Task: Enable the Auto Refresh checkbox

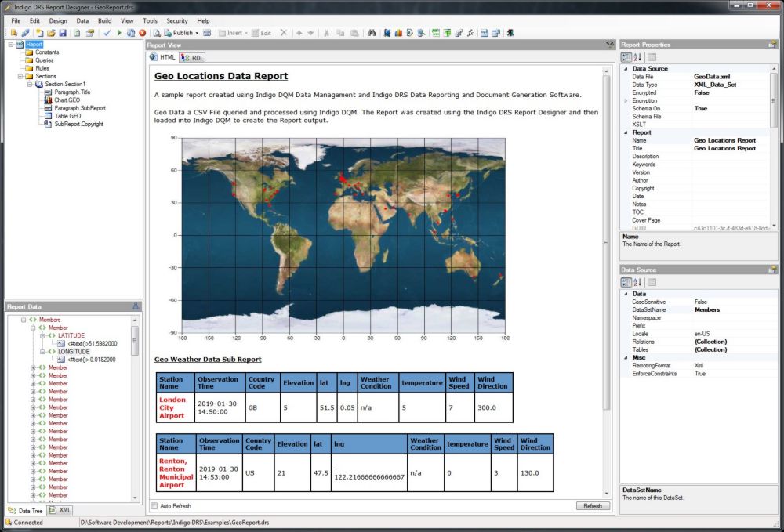Action: tap(154, 506)
